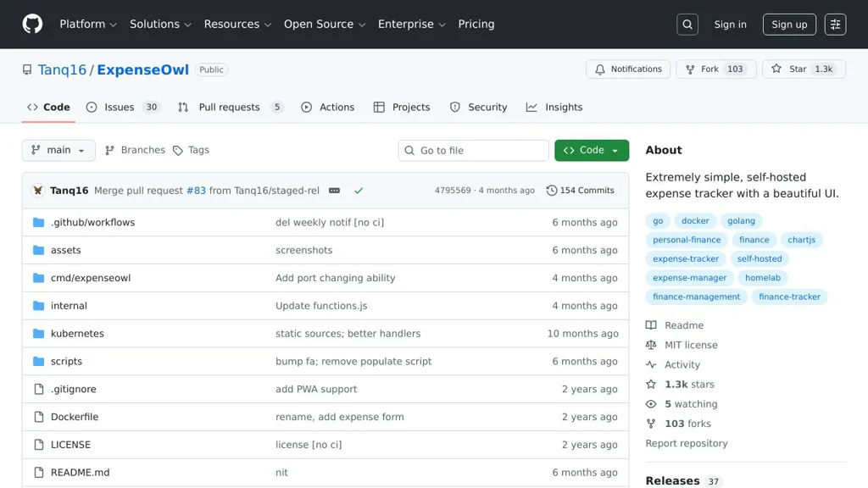Open the MIT license link
This screenshot has width=868, height=488.
[x=691, y=345]
